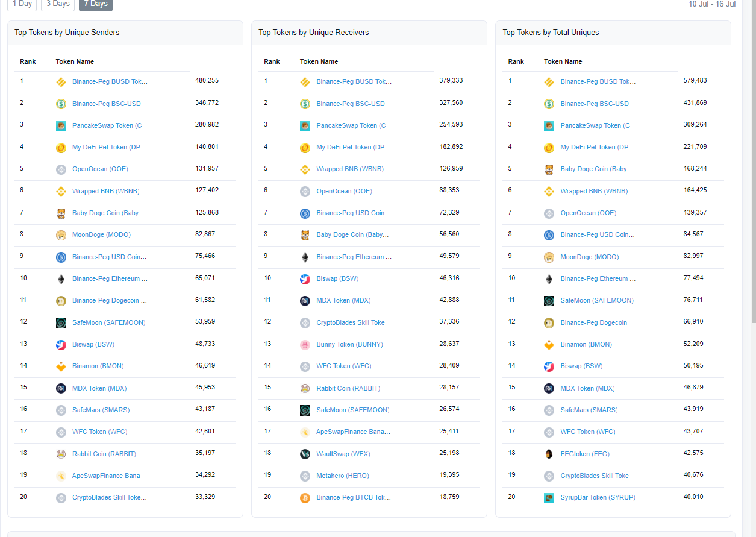Open PancakeSwap Token link in Unique Receivers
Viewport: 756px width, 537px height.
[x=354, y=125]
